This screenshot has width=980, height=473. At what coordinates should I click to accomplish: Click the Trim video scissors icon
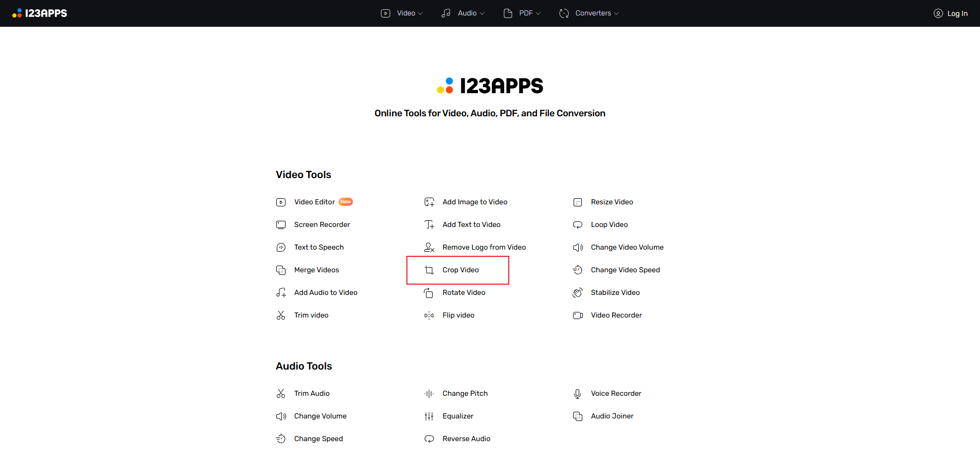pos(281,316)
